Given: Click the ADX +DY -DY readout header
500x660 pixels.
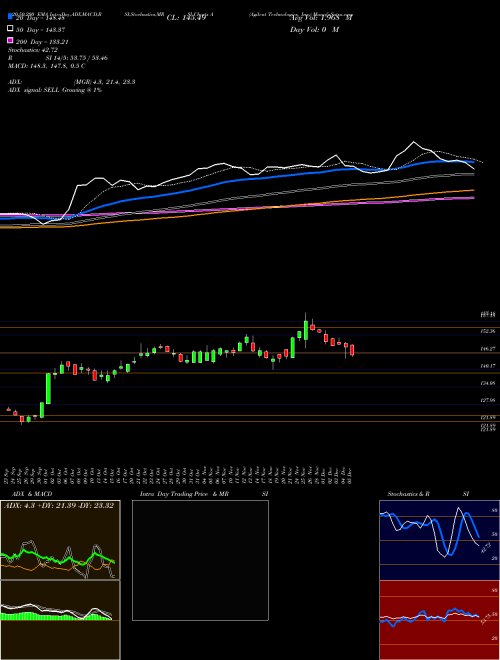Looking at the screenshot, I should point(59,506).
